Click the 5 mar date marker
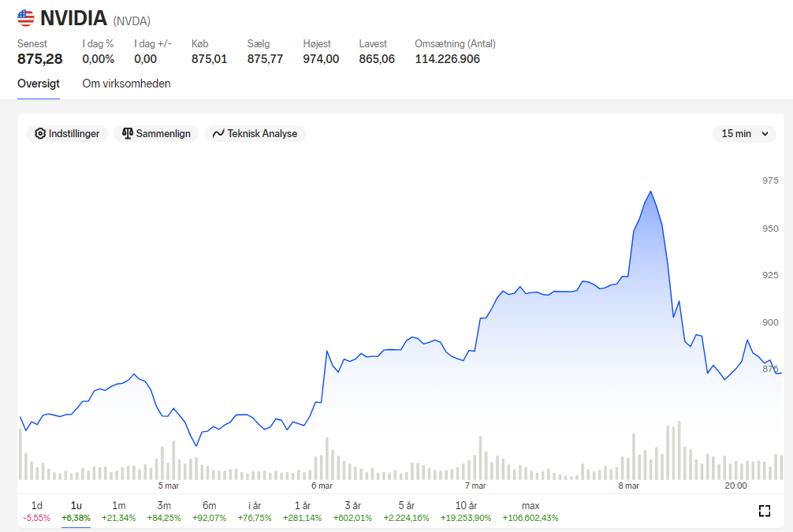The width and height of the screenshot is (793, 532). pyautogui.click(x=169, y=485)
